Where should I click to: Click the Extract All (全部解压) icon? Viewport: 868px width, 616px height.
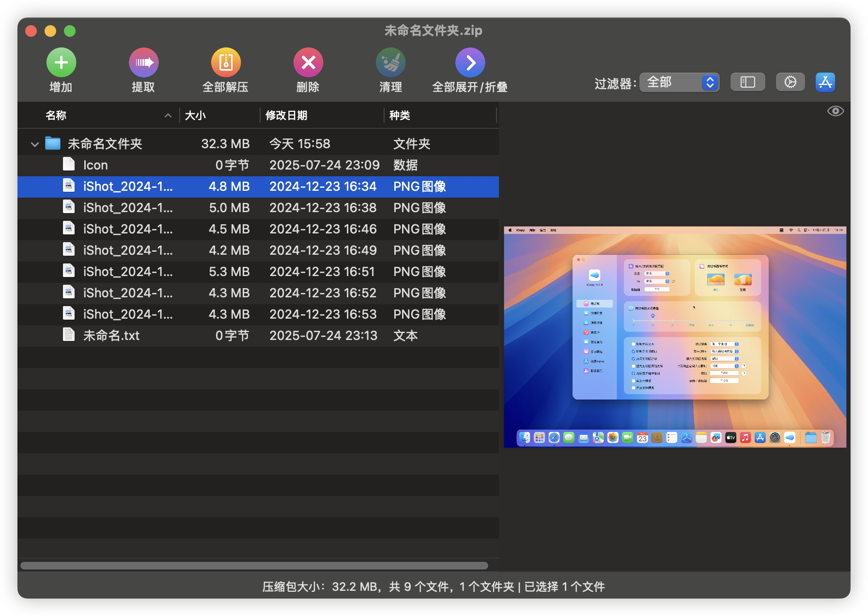point(226,63)
